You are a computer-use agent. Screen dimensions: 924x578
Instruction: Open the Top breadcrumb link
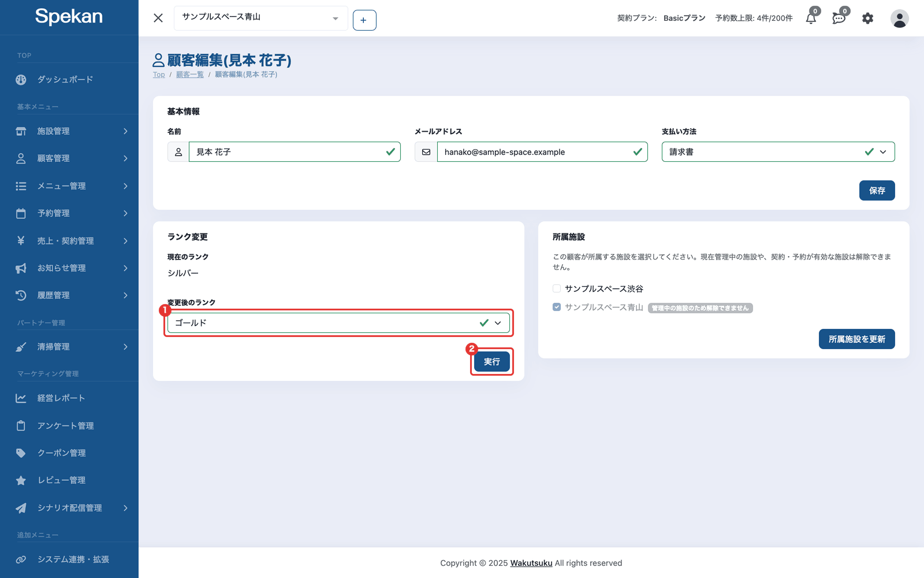tap(159, 75)
